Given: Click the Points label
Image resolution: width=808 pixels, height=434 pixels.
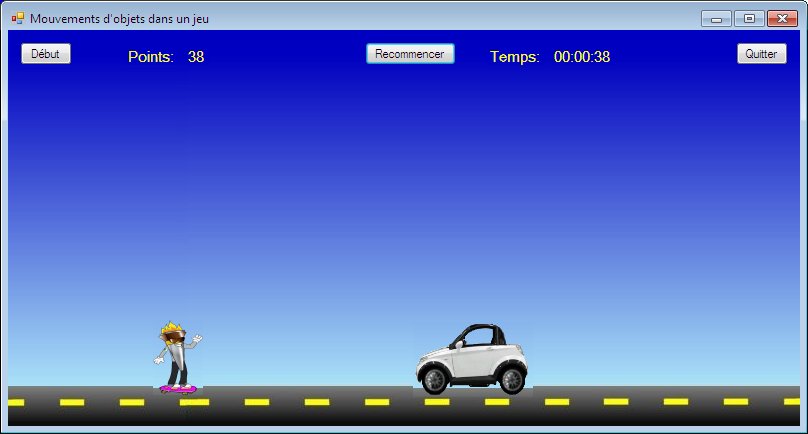Looking at the screenshot, I should (x=150, y=57).
